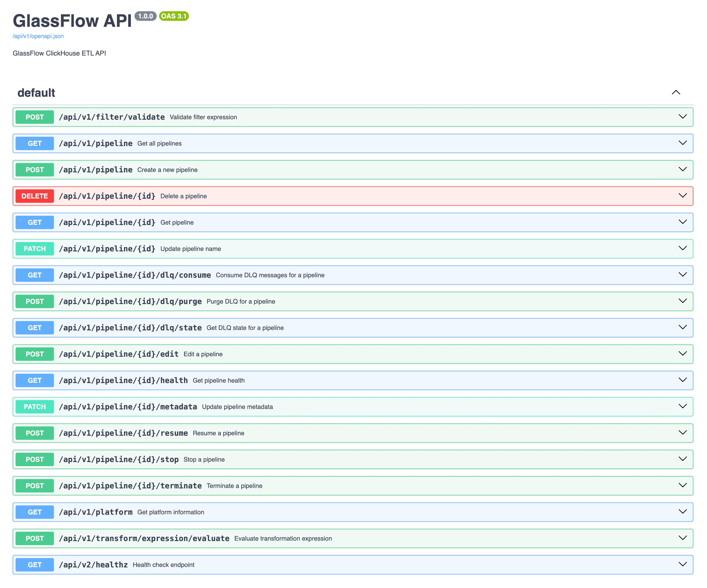
Task: Expand the Get pipeline health endpoint
Action: [683, 380]
